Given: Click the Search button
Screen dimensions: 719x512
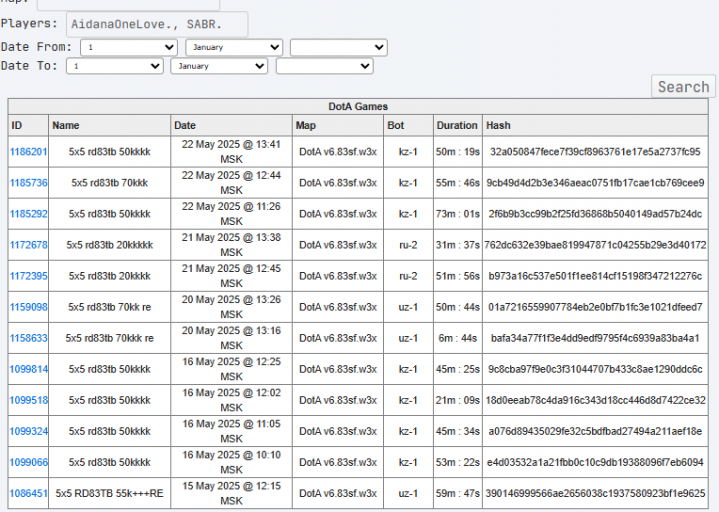Looking at the screenshot, I should click(x=683, y=86).
